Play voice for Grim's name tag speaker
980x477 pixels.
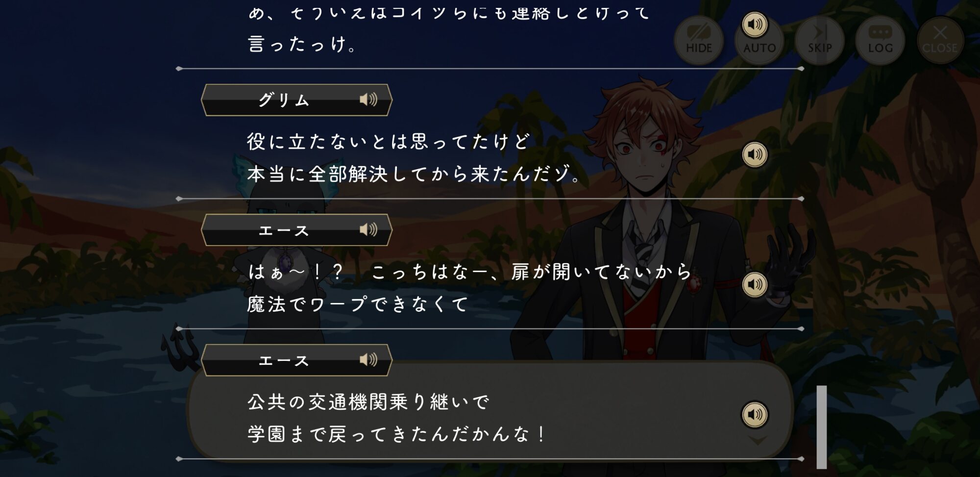(x=368, y=100)
